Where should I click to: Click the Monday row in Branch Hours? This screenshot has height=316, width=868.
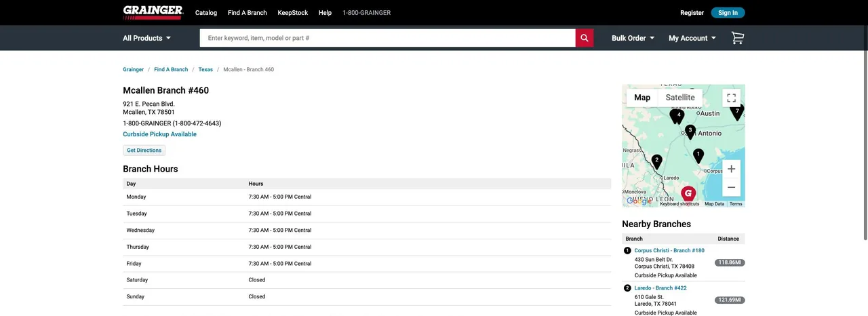point(367,197)
